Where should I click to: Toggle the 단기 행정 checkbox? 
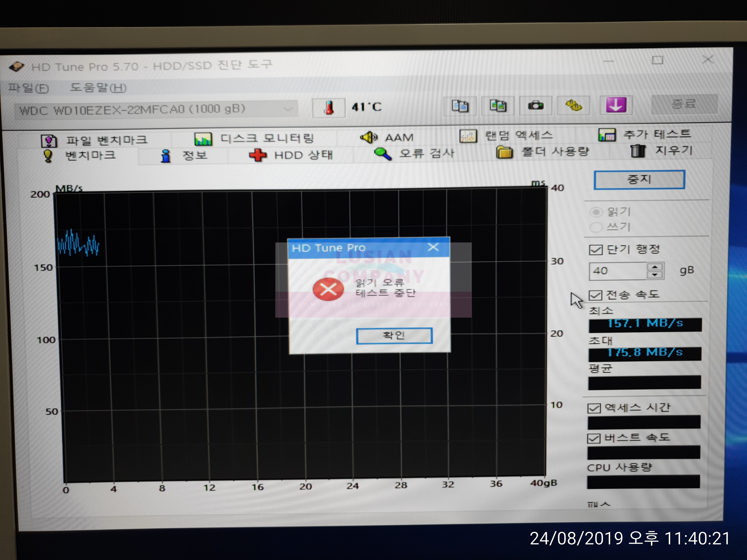coord(596,250)
